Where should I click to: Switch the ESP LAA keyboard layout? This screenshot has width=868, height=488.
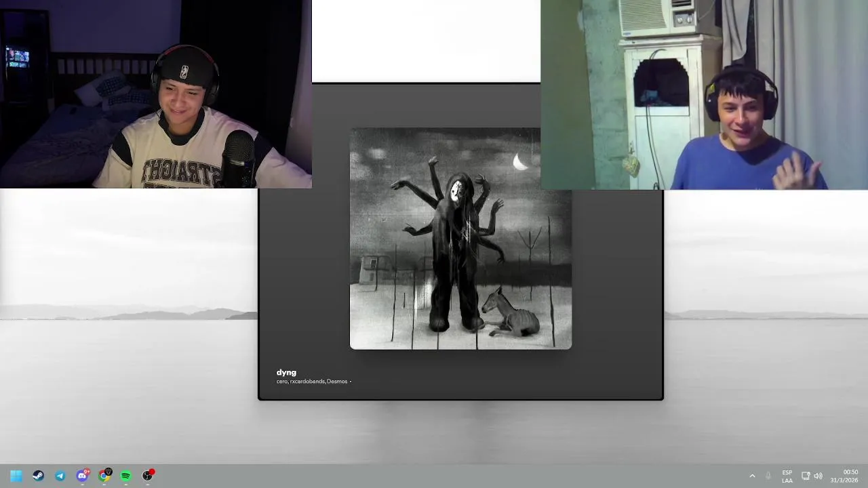[787, 476]
